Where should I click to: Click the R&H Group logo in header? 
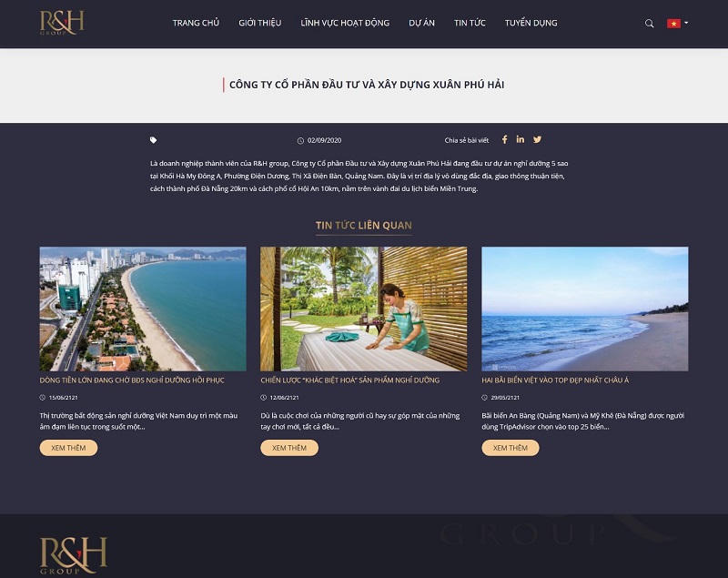point(62,23)
